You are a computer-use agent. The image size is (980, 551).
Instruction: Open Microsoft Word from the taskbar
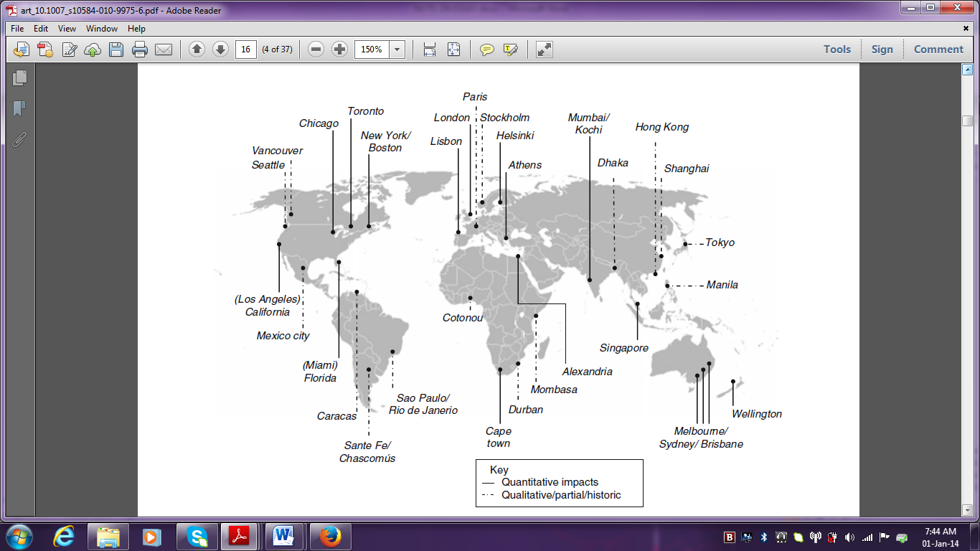pos(283,536)
